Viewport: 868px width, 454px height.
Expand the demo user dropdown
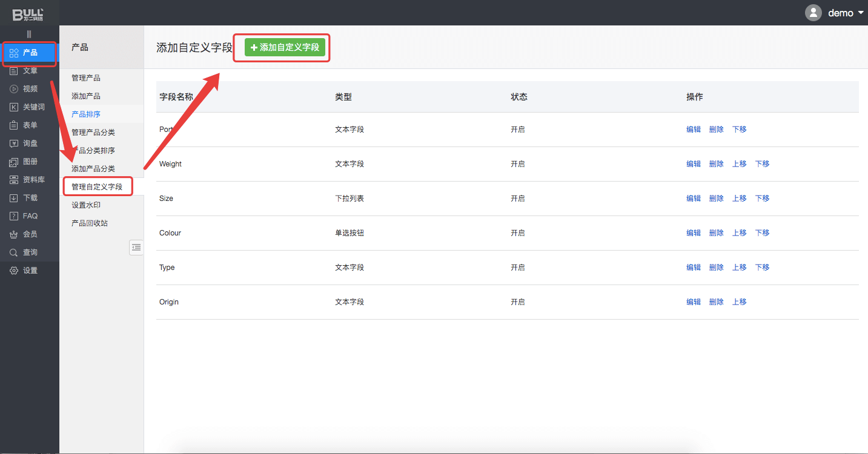point(861,13)
